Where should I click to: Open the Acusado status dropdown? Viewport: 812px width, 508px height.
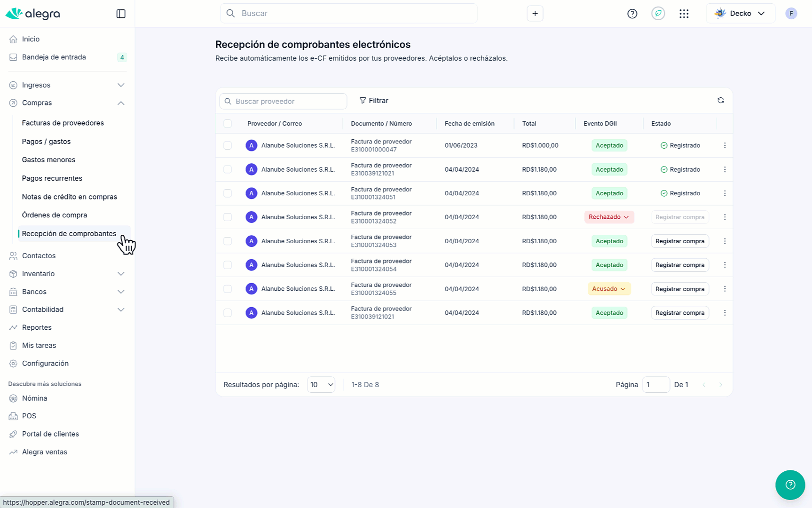tap(609, 289)
